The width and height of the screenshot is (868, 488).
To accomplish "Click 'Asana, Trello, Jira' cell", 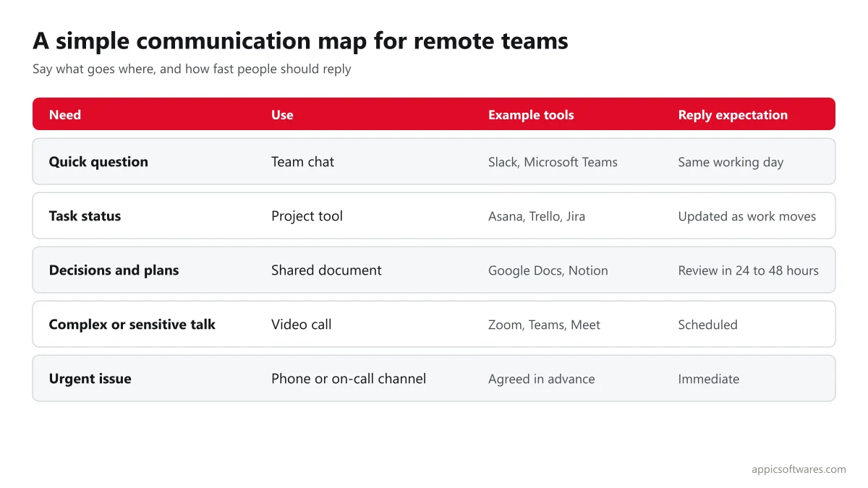I will click(x=537, y=216).
